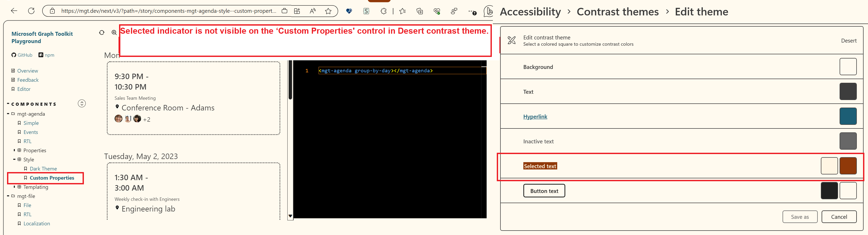Open the npm package via its icon

pyautogui.click(x=41, y=55)
